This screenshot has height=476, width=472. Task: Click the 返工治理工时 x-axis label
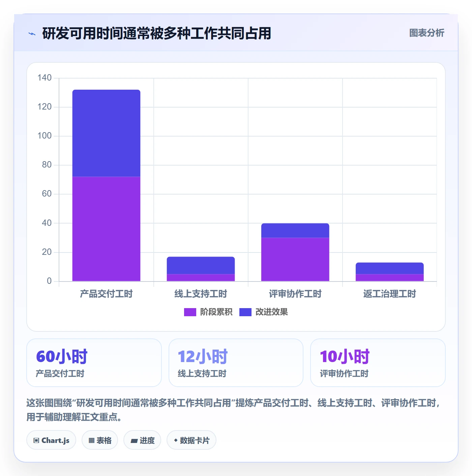pos(389,294)
